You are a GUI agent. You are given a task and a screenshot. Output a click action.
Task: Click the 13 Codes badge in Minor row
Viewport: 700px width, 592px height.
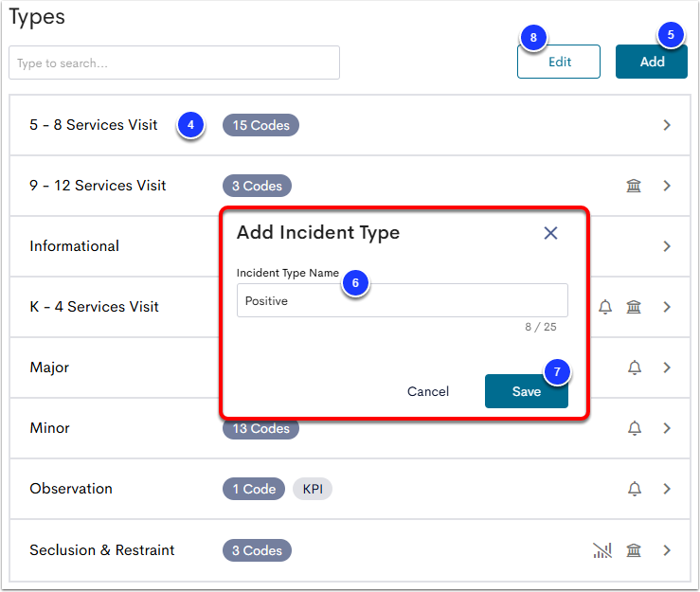260,429
